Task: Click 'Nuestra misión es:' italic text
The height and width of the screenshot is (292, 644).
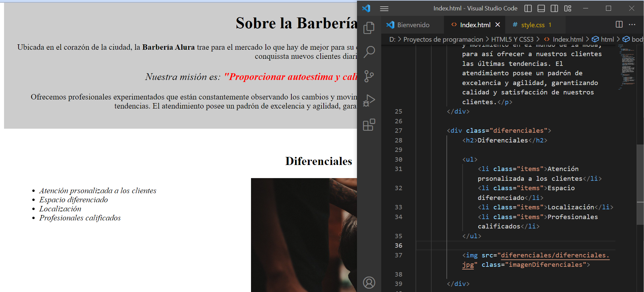Action: 183,77
